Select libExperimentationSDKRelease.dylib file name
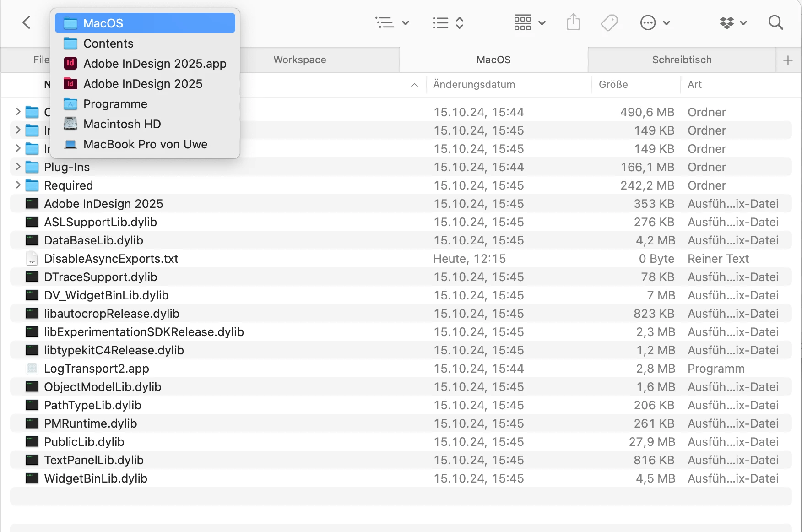 (x=144, y=332)
